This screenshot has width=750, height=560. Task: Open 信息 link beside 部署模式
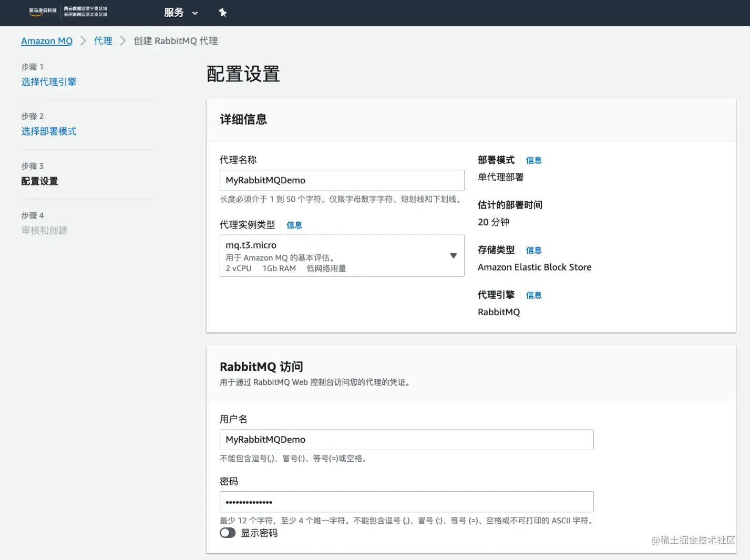pos(534,160)
